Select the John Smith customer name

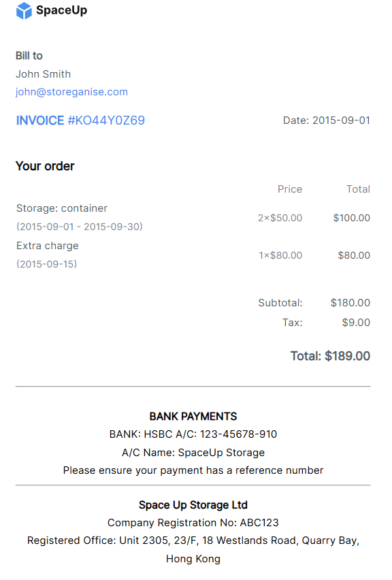pos(44,74)
